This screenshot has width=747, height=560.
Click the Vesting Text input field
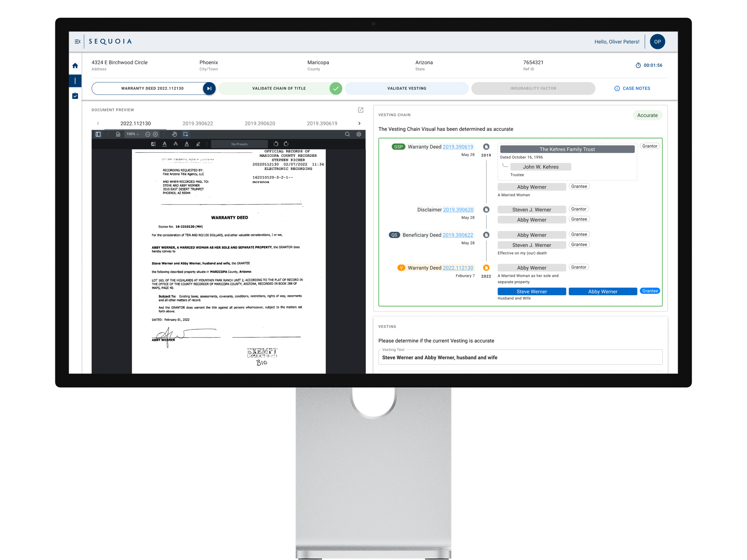coord(520,357)
